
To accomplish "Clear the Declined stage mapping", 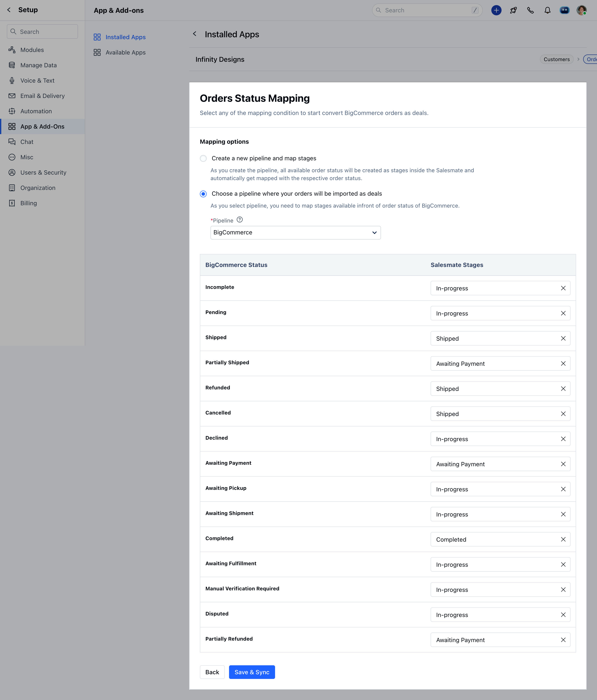I will pos(563,439).
